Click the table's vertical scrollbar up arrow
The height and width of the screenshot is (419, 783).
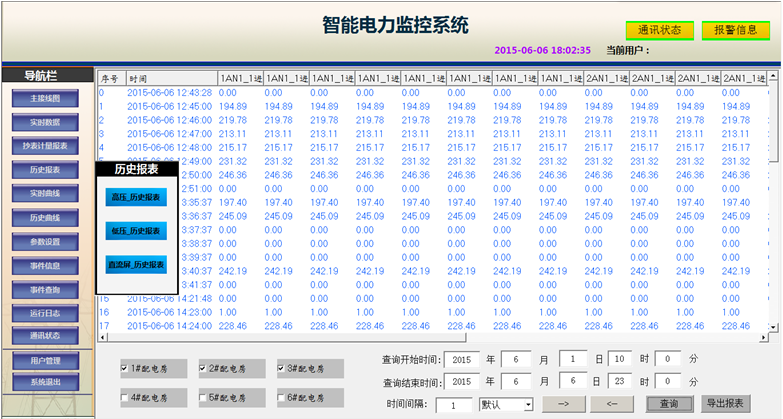point(774,77)
